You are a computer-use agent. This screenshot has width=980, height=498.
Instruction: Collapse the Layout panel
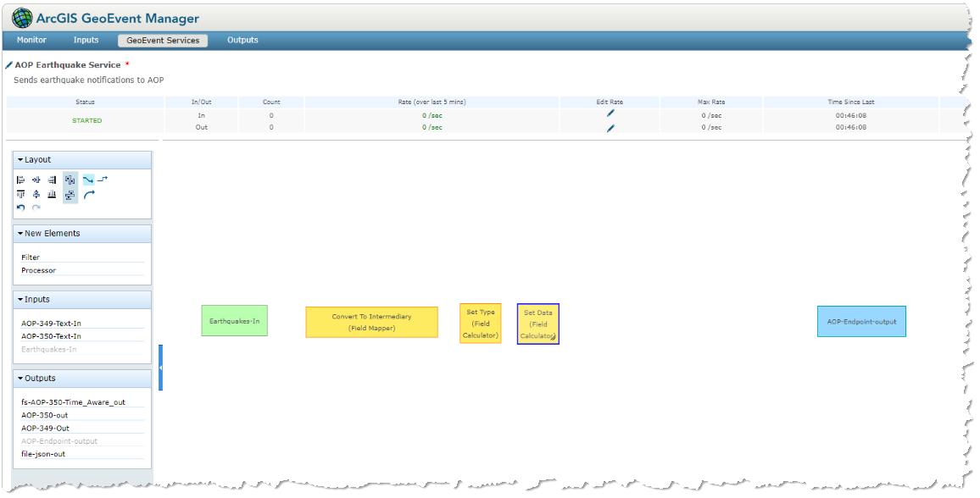click(20, 160)
